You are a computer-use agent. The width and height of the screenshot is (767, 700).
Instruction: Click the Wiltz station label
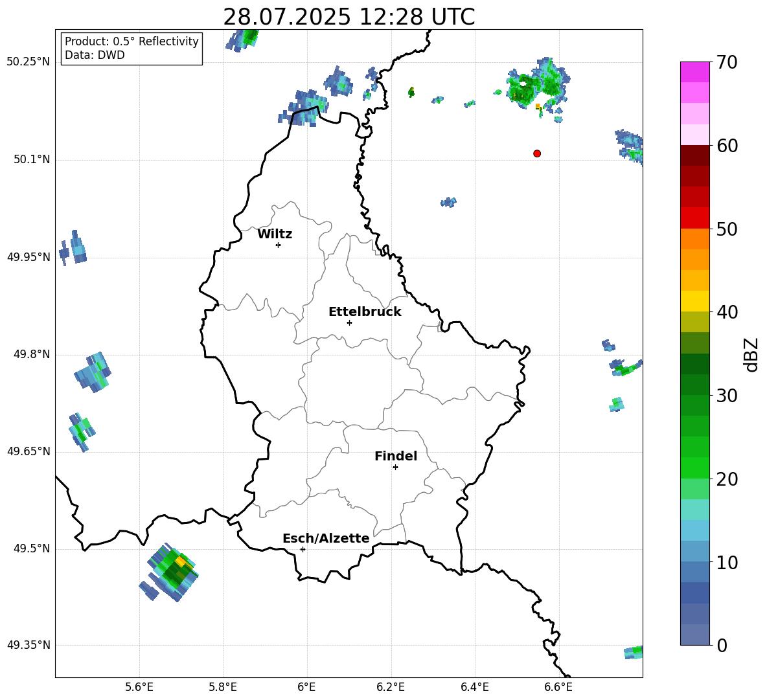click(x=275, y=234)
